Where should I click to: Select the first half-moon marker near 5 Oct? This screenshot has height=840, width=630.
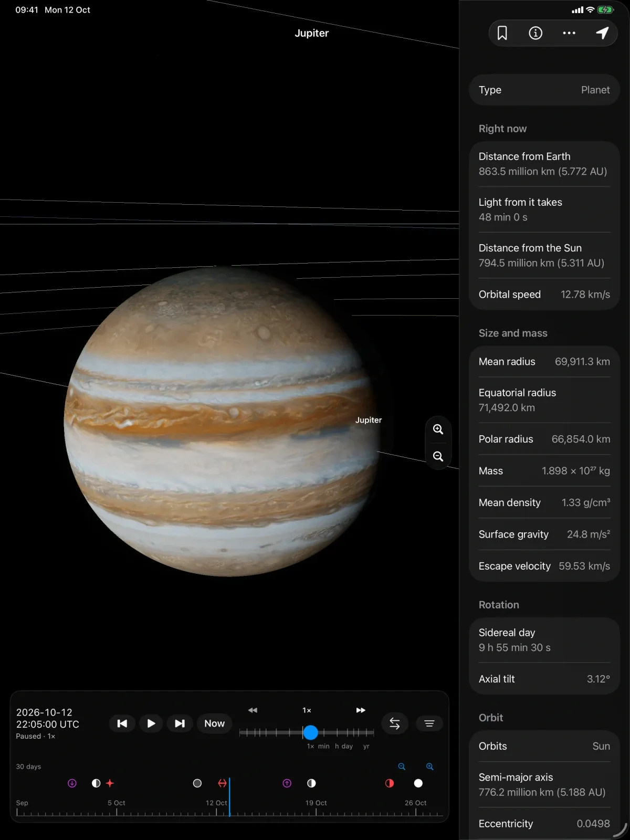pos(96,783)
